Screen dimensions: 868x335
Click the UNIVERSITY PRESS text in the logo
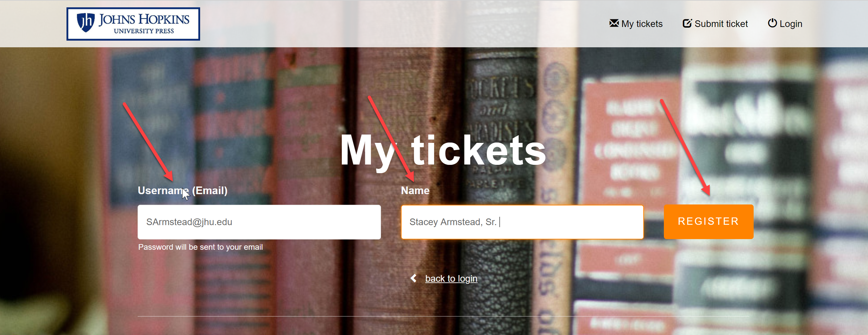pos(144,31)
